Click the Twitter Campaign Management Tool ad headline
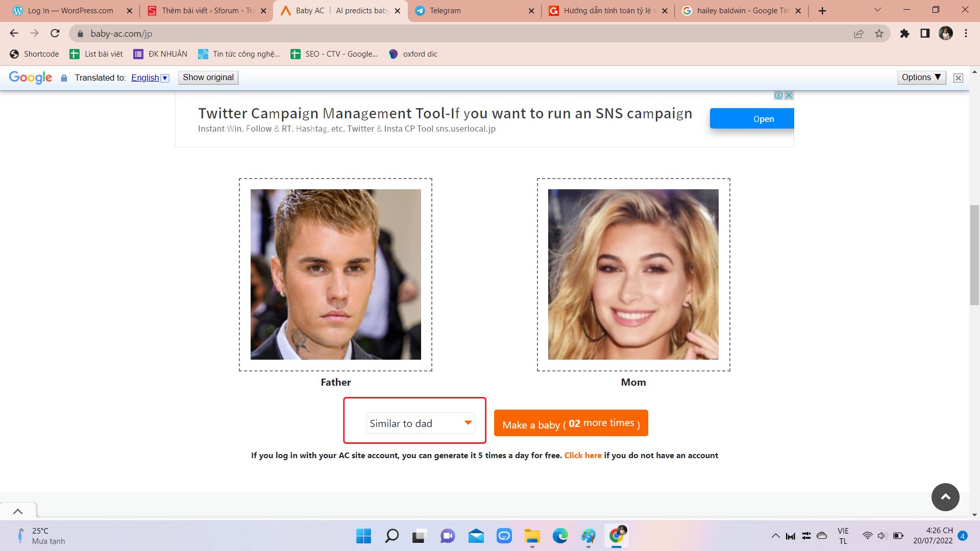Screen dimensions: 980x551 [445, 113]
